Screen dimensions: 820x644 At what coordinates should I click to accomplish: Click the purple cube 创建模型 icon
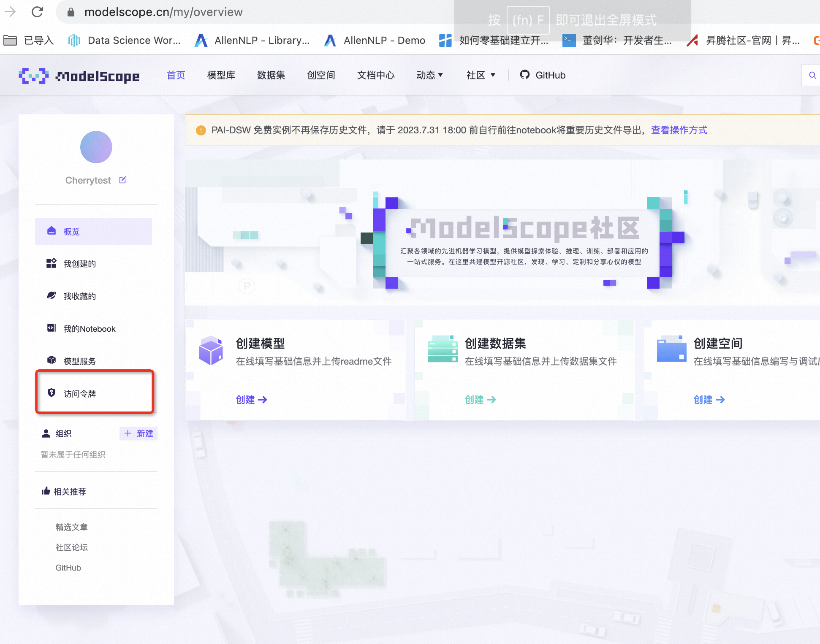(x=211, y=350)
